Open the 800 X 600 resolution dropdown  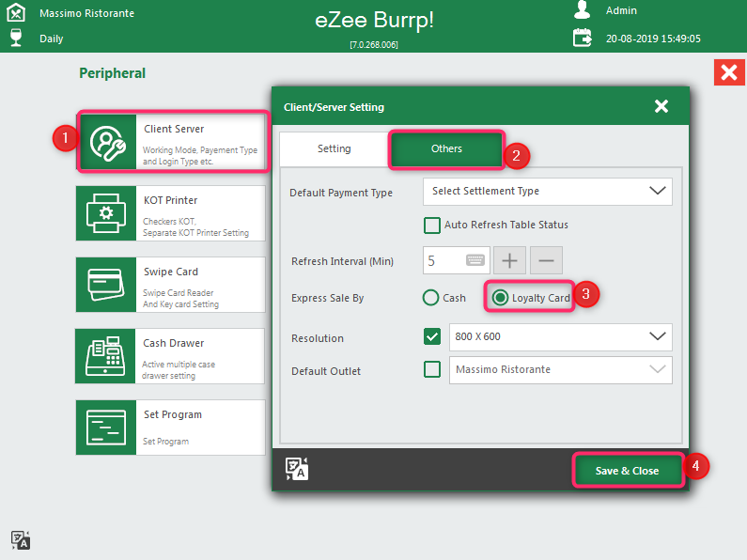[x=561, y=337]
